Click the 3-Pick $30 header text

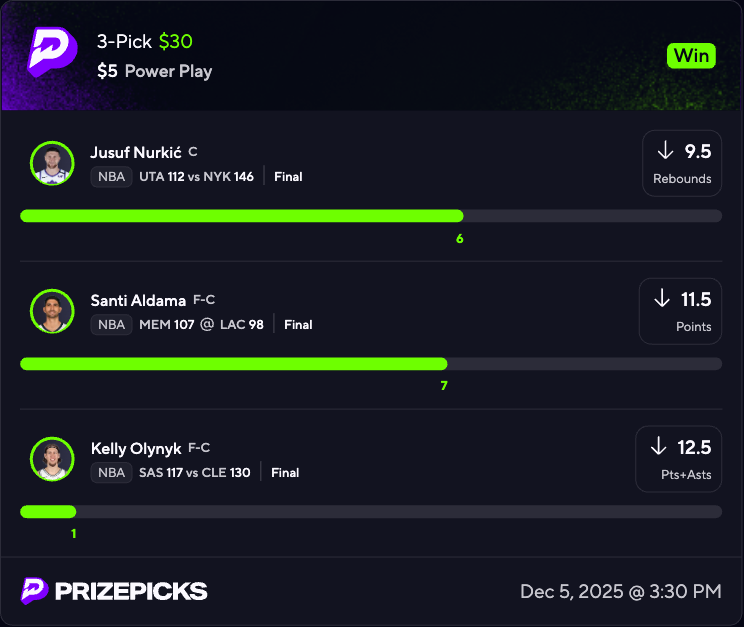[144, 42]
